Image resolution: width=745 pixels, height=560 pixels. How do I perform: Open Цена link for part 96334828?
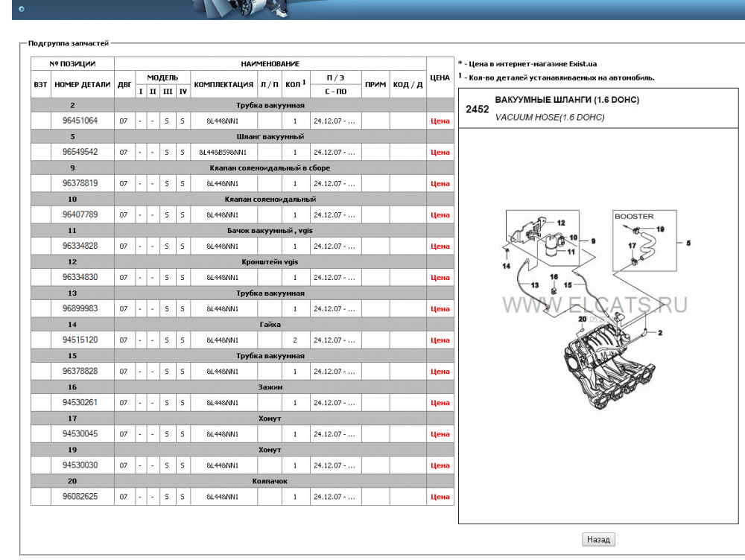click(x=440, y=246)
